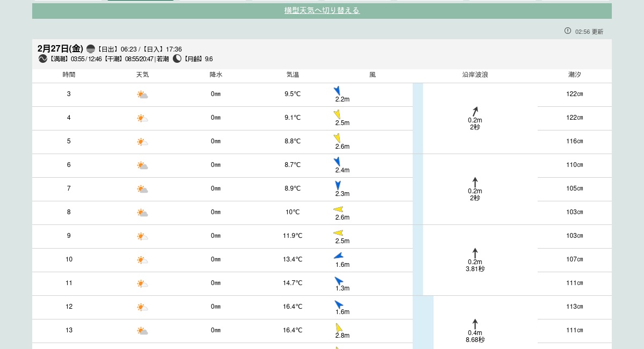Click the light blue wave bar in the 12時 row
Image resolution: width=644 pixels, height=349 pixels.
[423, 307]
